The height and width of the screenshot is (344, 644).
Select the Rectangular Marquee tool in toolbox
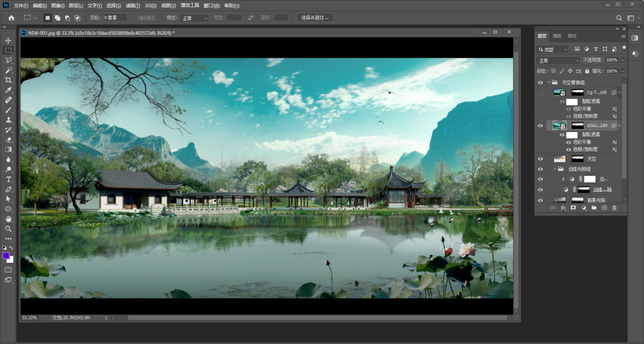[x=8, y=51]
